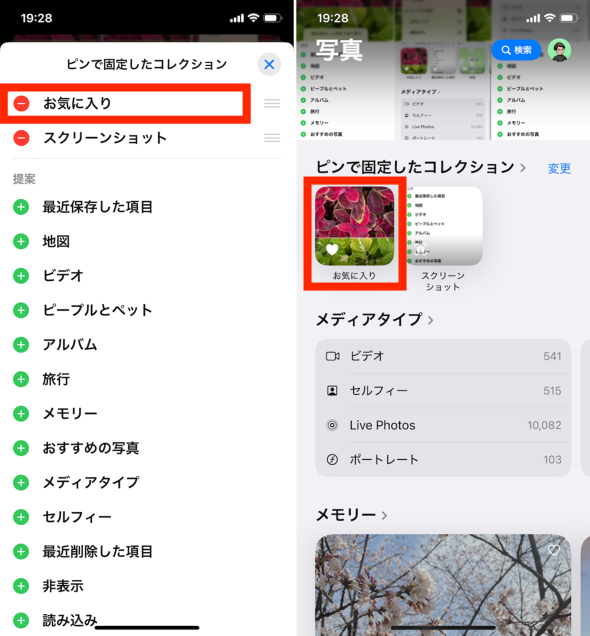Select ピープルとペット in suggestions list
The height and width of the screenshot is (636, 590).
(98, 310)
